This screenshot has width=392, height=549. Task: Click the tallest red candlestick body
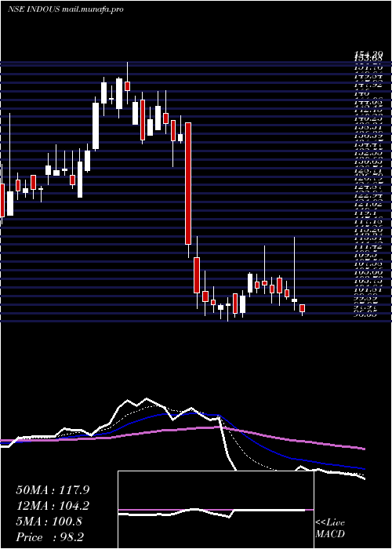(188, 184)
